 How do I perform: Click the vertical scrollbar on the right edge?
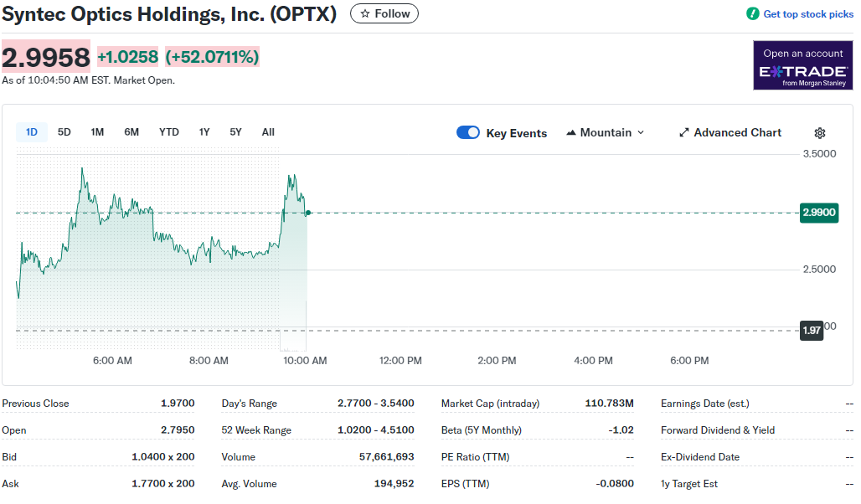(856, 251)
